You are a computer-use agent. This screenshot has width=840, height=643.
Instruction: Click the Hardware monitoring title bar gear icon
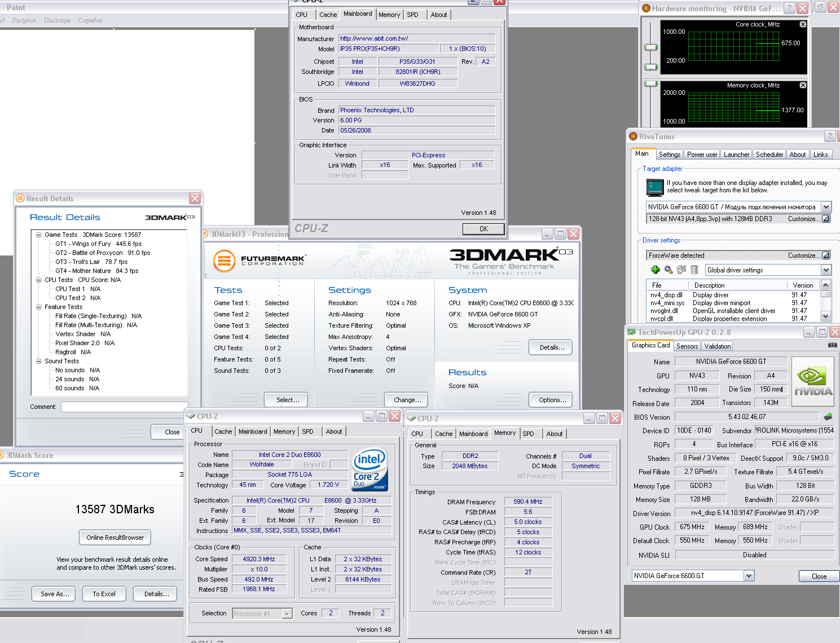647,8
